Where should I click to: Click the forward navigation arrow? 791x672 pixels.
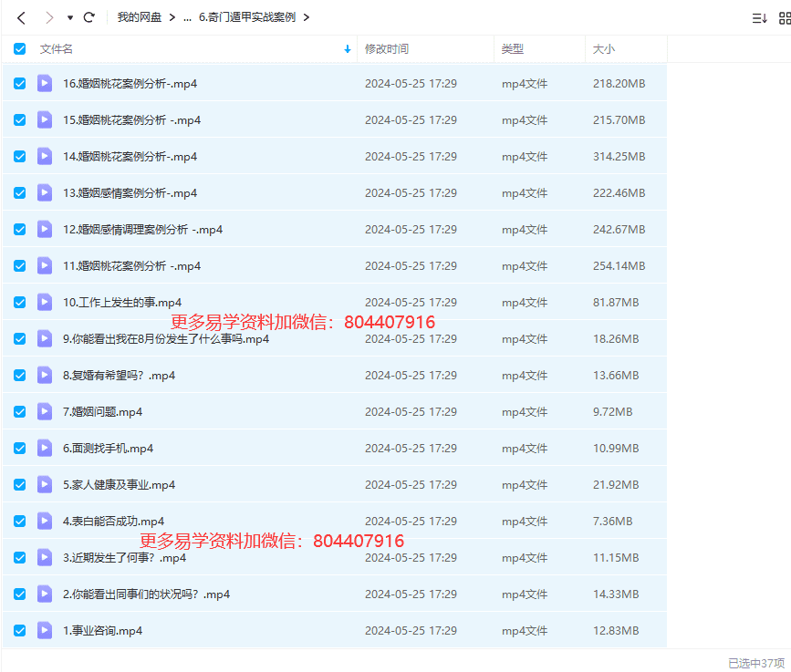(x=48, y=17)
